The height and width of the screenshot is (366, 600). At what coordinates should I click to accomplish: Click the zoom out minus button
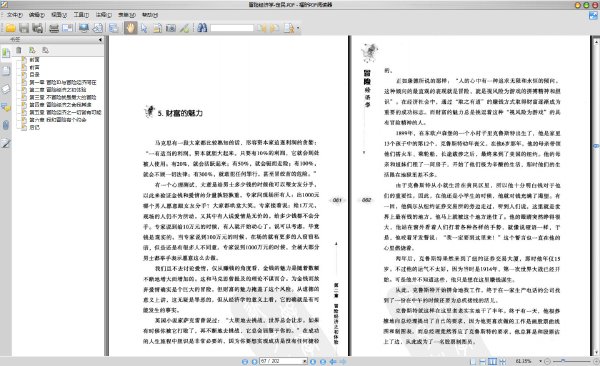click(x=547, y=361)
